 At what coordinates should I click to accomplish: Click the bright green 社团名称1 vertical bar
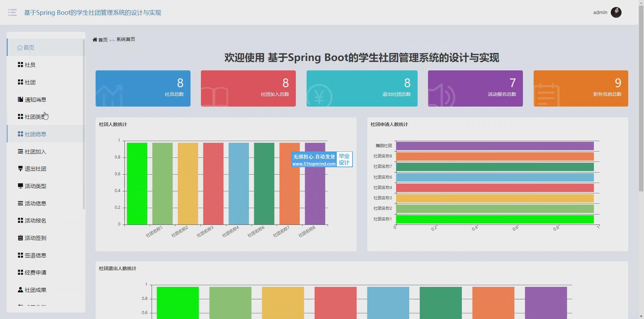137,184
